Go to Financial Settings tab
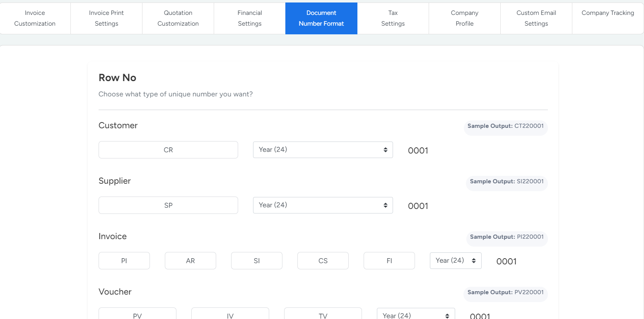Screen dimensions: 644x319 pyautogui.click(x=250, y=18)
